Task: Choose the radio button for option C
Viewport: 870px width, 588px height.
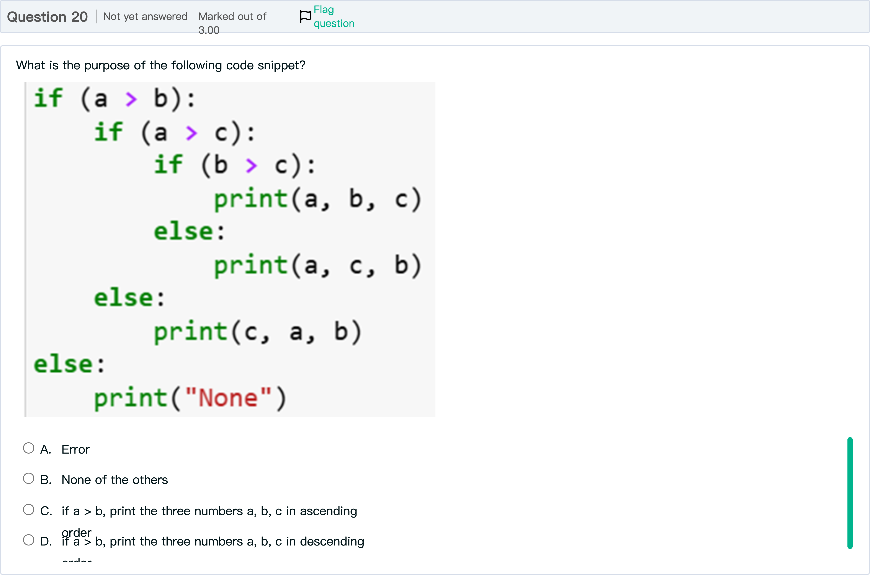Action: (x=28, y=509)
